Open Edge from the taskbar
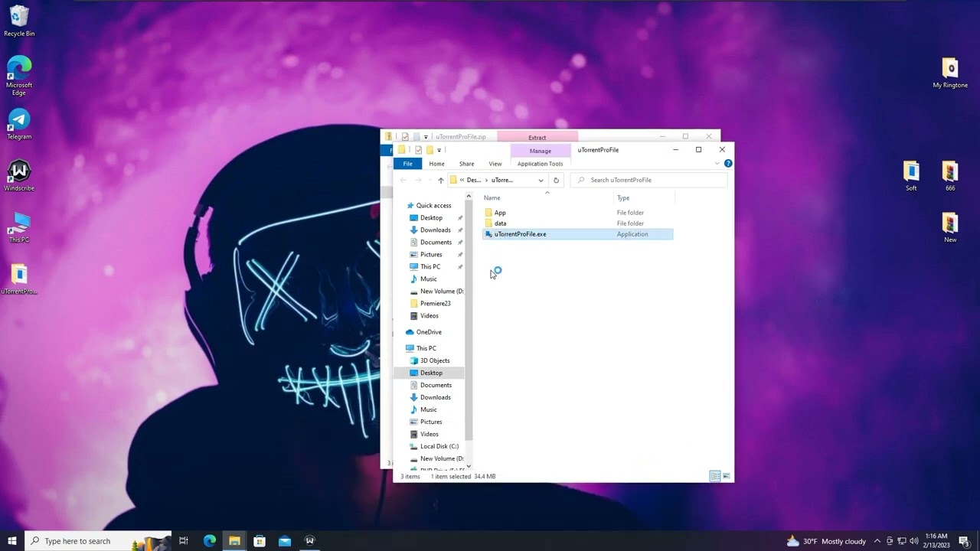The image size is (980, 551). pos(210,541)
